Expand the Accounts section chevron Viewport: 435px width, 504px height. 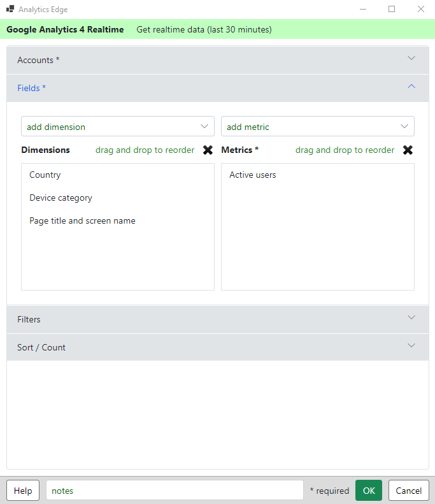coord(411,59)
